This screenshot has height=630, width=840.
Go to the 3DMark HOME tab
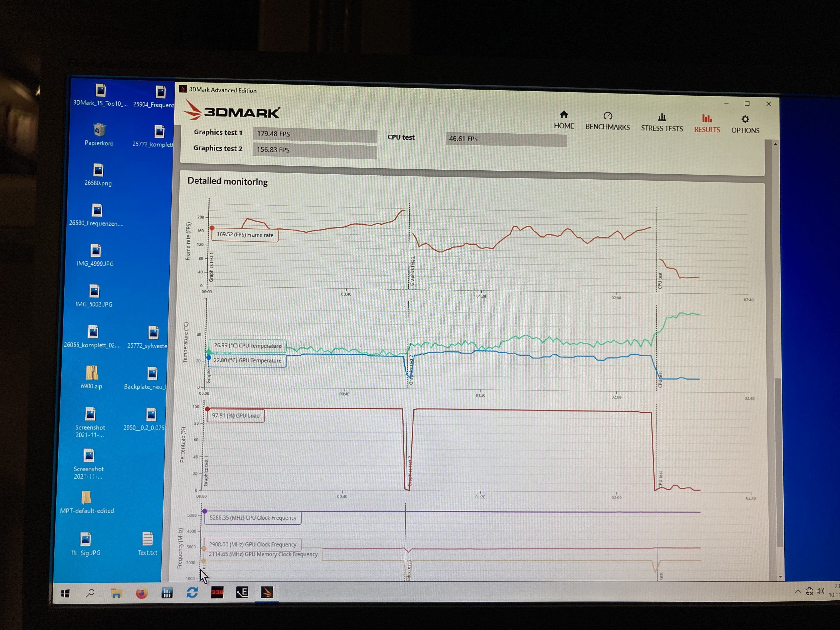coord(564,120)
